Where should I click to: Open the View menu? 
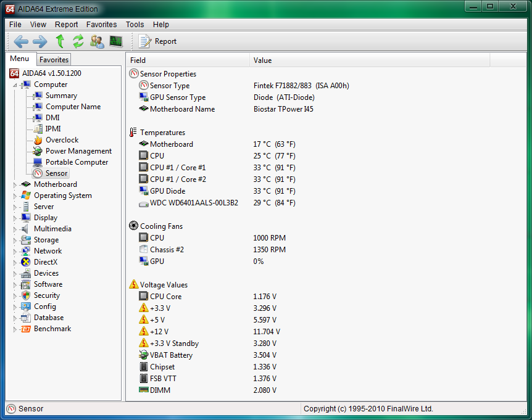tap(38, 25)
